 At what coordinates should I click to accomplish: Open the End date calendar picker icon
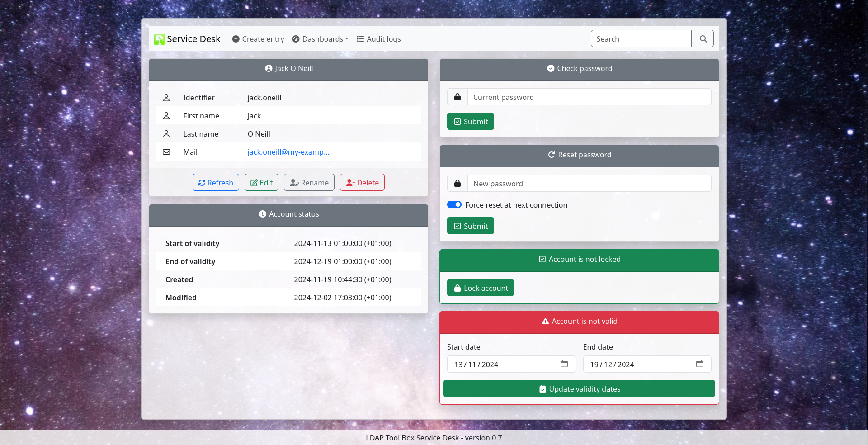click(x=700, y=364)
